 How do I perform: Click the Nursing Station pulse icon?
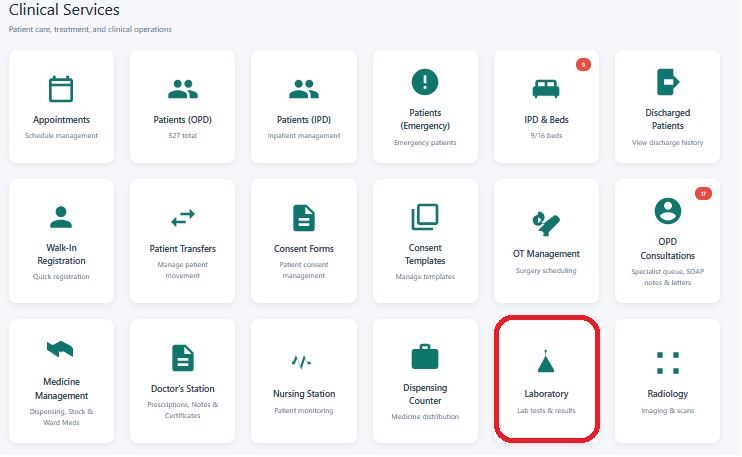tap(301, 362)
